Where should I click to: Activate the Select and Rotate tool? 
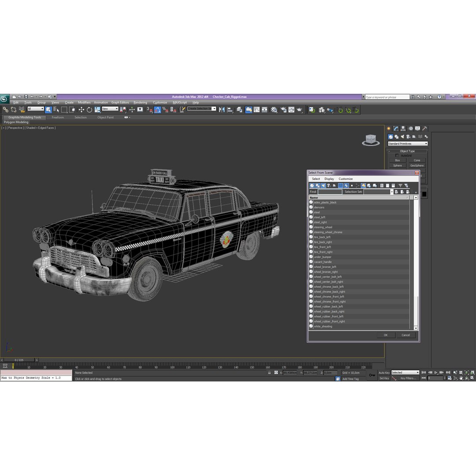pyautogui.click(x=89, y=110)
